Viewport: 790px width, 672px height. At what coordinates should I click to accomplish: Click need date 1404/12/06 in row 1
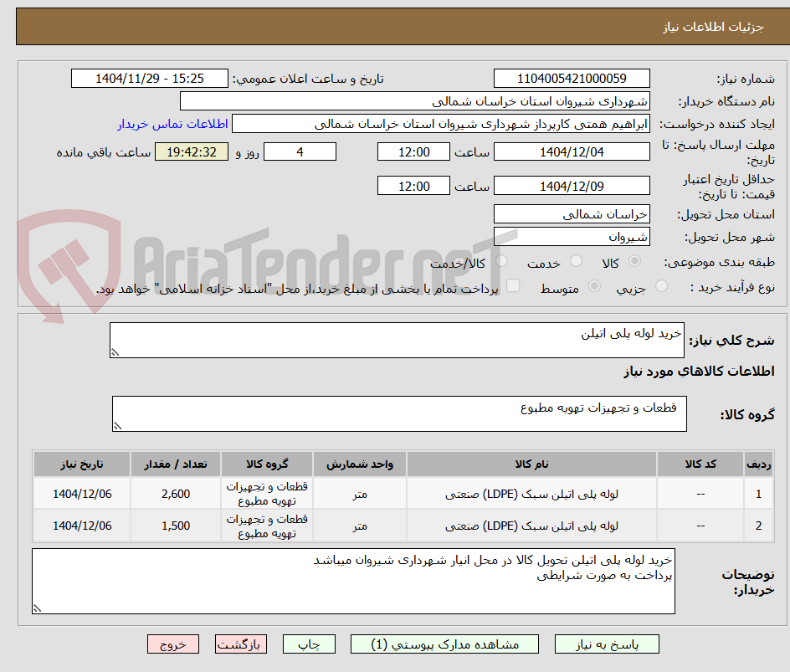click(x=82, y=495)
